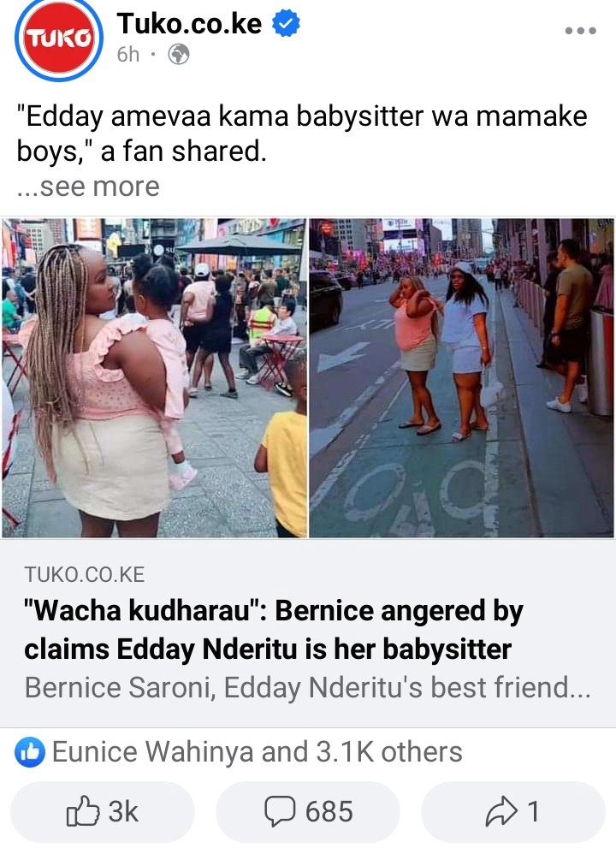Click the blue like reaction icon
Image resolution: width=616 pixels, height=848 pixels.
pos(30,752)
